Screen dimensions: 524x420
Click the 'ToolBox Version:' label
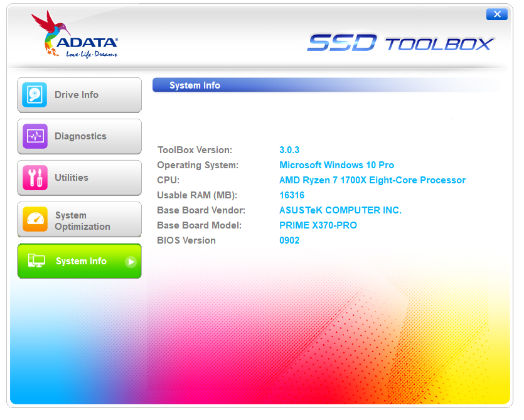pyautogui.click(x=195, y=150)
